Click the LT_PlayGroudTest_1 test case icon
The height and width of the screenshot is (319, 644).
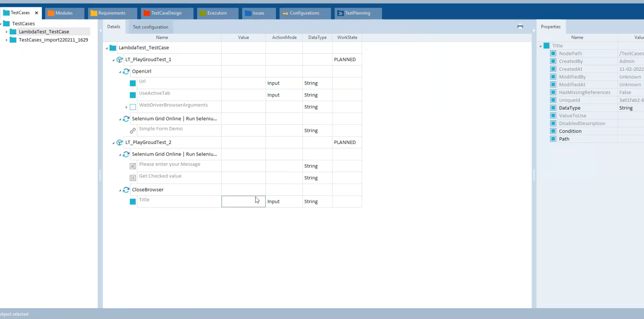click(120, 60)
